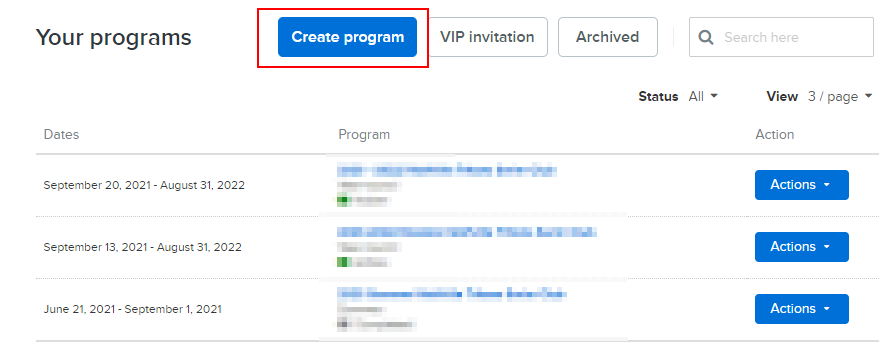
Task: Click the Program column header
Action: point(364,134)
